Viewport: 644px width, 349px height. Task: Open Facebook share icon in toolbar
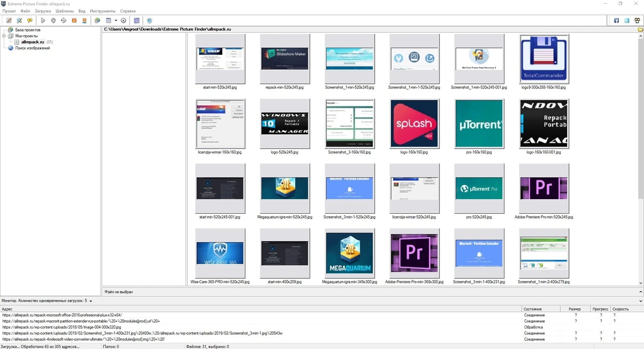click(x=617, y=20)
